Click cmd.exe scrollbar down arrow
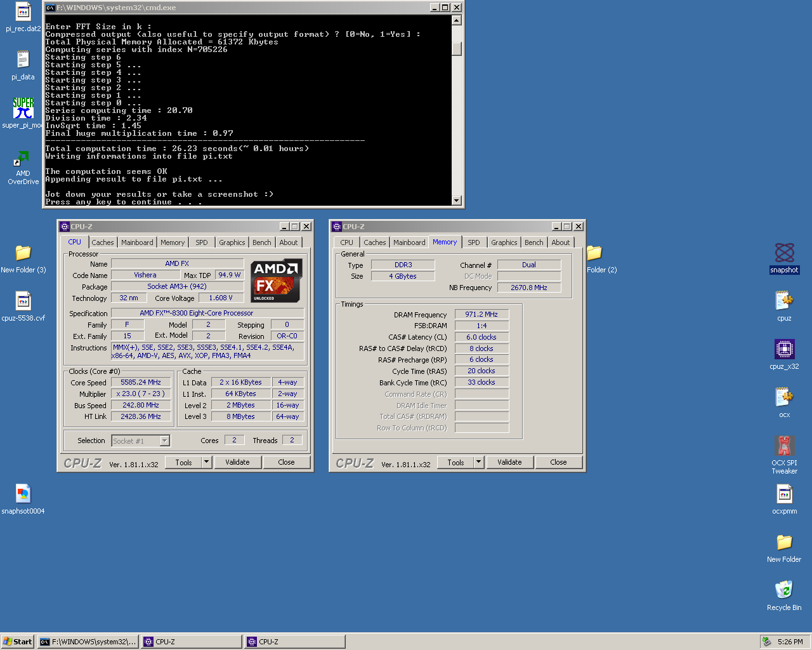The height and width of the screenshot is (650, 812). click(457, 200)
